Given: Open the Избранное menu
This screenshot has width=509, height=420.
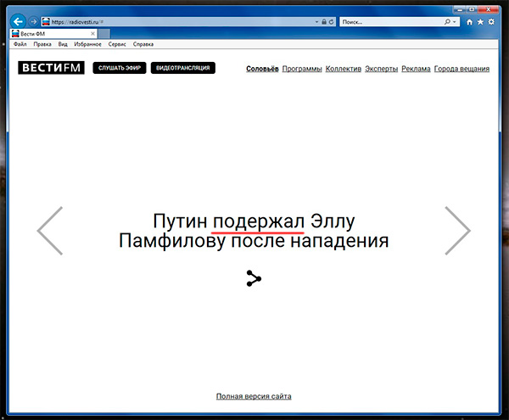Looking at the screenshot, I should pos(87,43).
